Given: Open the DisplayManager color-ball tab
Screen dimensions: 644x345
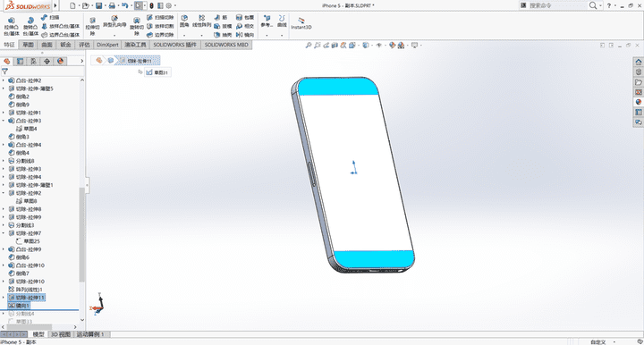Looking at the screenshot, I should pos(61,61).
